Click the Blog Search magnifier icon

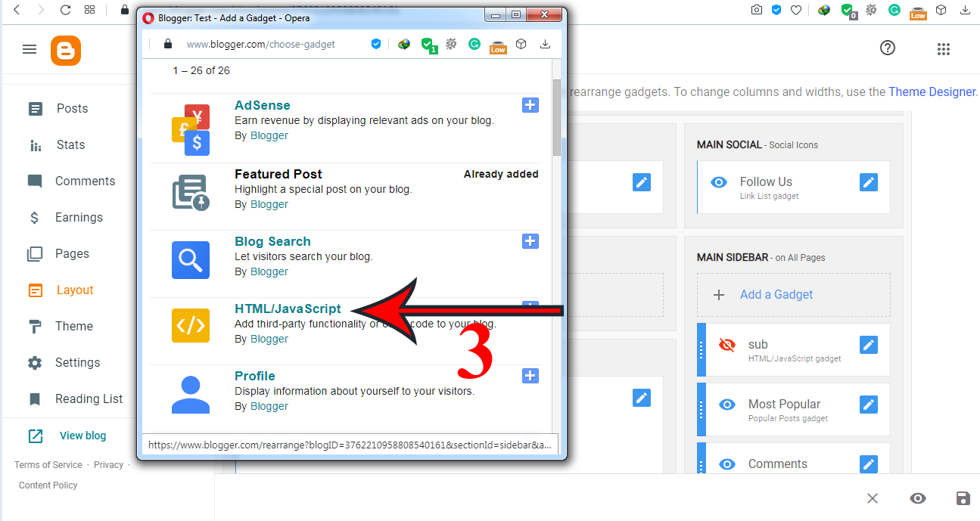pyautogui.click(x=191, y=260)
